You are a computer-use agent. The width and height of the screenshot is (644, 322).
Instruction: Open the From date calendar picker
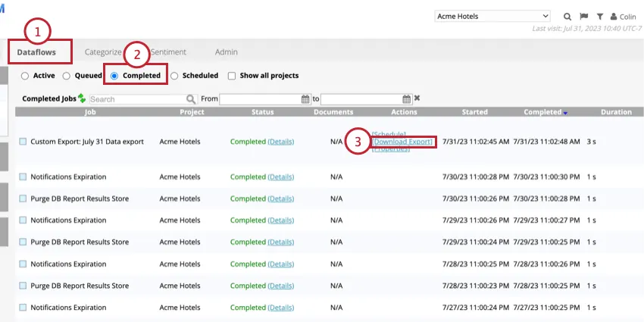pos(305,98)
